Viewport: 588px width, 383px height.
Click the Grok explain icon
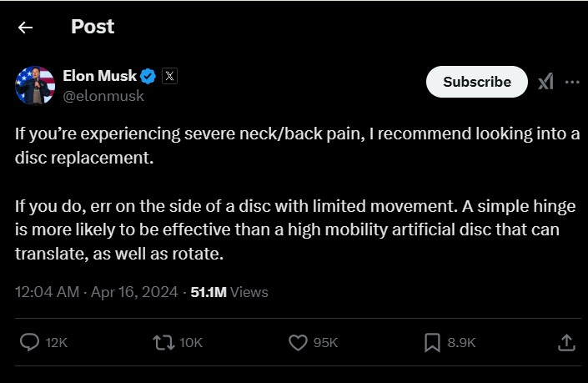[x=545, y=82]
